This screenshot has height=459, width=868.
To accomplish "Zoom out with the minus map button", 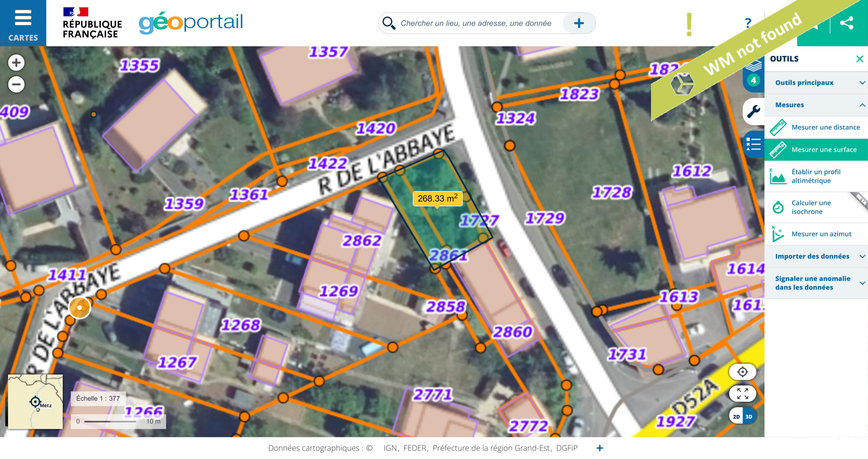I will tap(16, 84).
